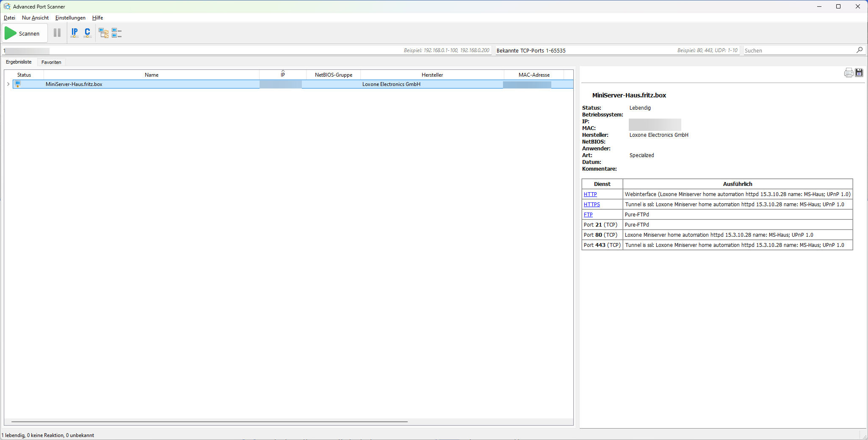Click the TCP ports input field
The height and width of the screenshot is (440, 868).
(x=584, y=50)
